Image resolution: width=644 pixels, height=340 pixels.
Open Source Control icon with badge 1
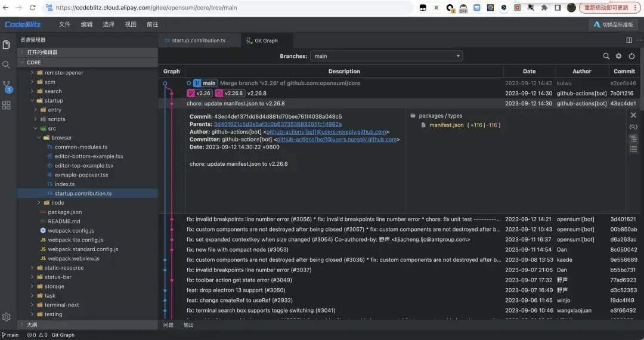point(7,86)
